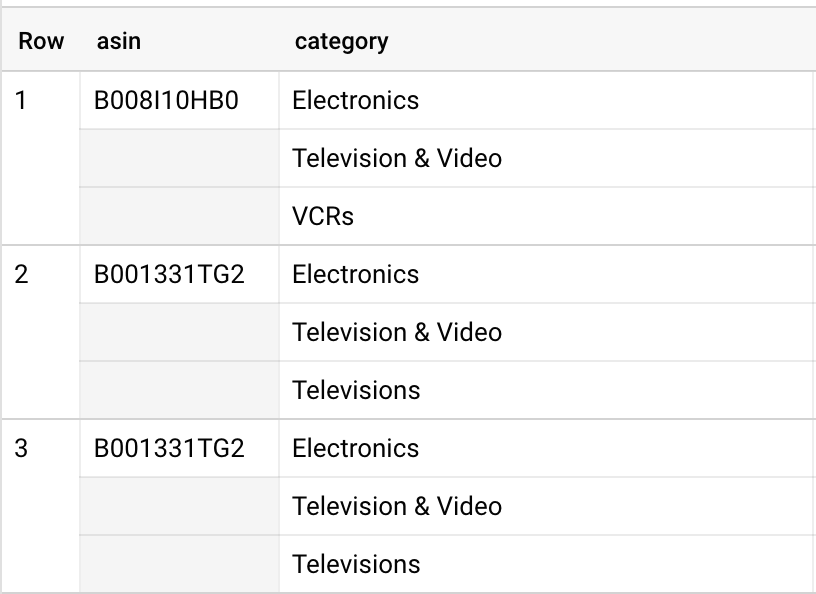Click the empty asin cell beside "VCRs"
Viewport: 816px width, 594px height.
pyautogui.click(x=178, y=217)
